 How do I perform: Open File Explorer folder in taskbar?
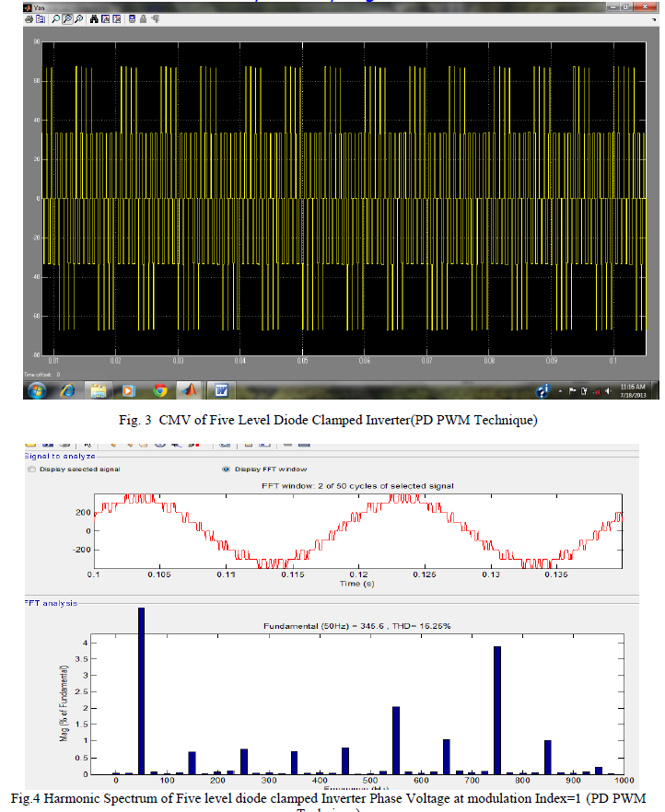98,390
